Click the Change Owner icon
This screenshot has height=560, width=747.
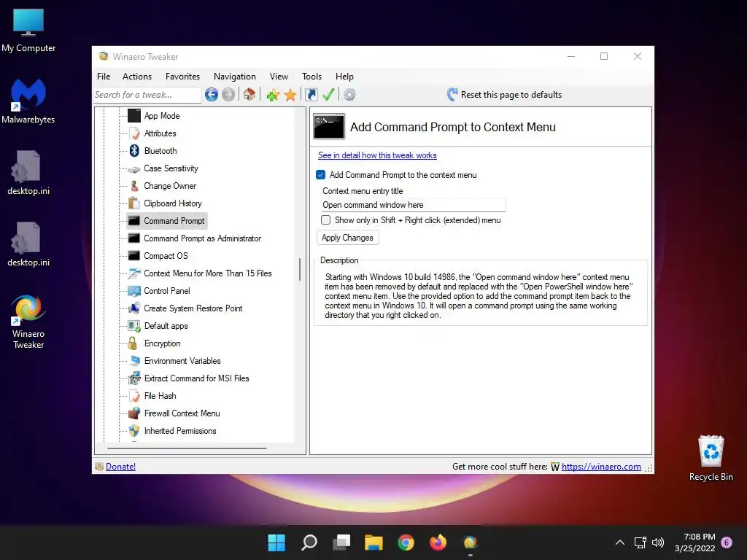(x=134, y=186)
